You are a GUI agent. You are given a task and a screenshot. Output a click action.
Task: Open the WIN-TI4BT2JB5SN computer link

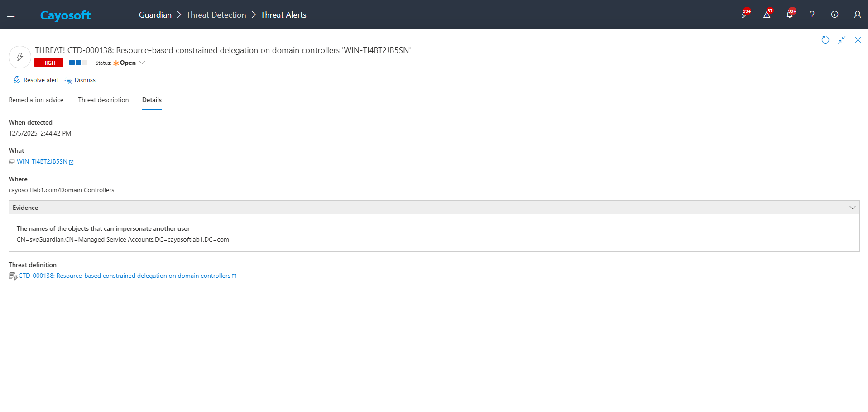click(42, 162)
